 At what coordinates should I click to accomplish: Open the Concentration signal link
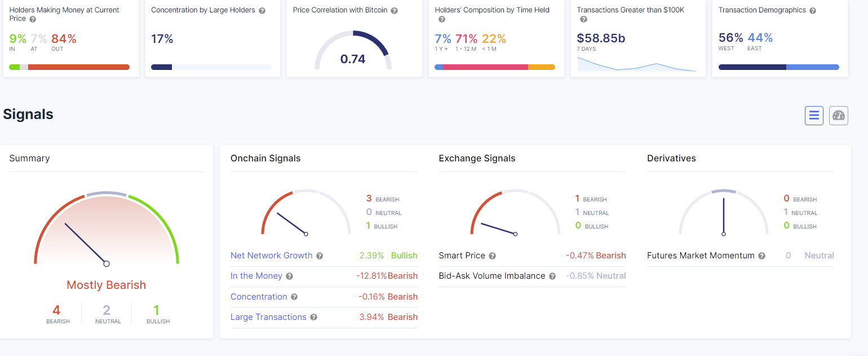pyautogui.click(x=259, y=297)
